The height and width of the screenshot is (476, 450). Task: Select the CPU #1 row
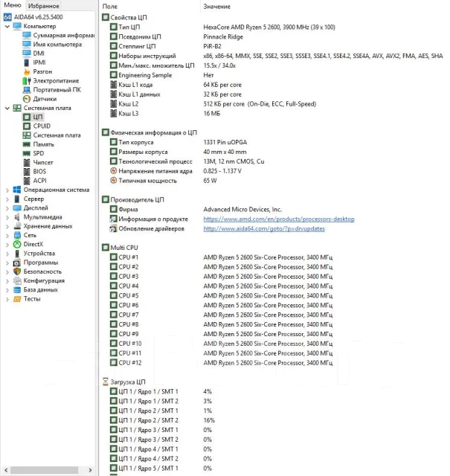coord(221,257)
